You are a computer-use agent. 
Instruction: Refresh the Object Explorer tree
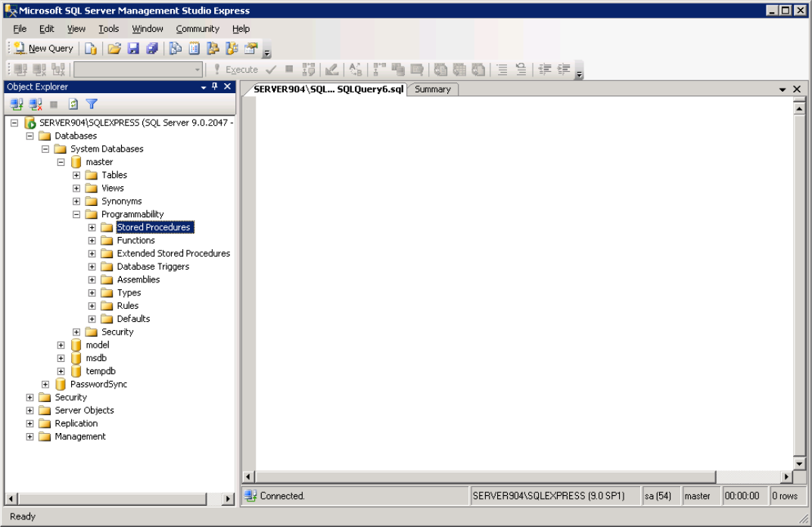point(73,104)
